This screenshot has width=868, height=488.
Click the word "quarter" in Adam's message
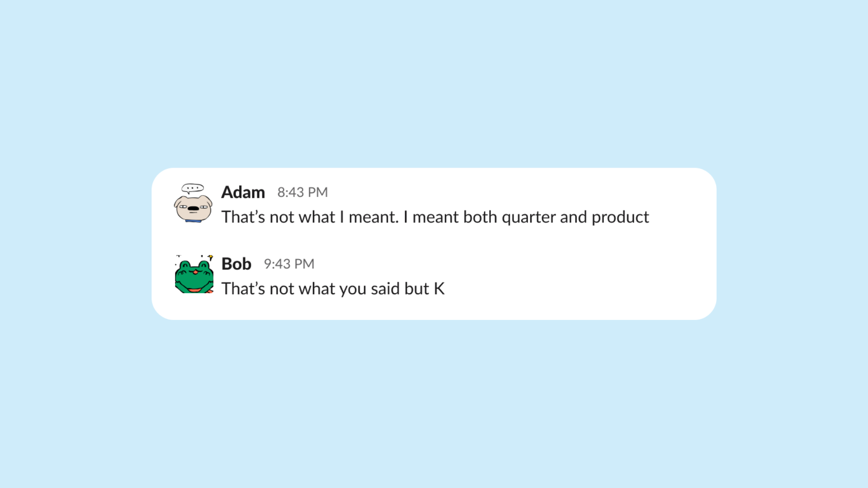pyautogui.click(x=528, y=218)
